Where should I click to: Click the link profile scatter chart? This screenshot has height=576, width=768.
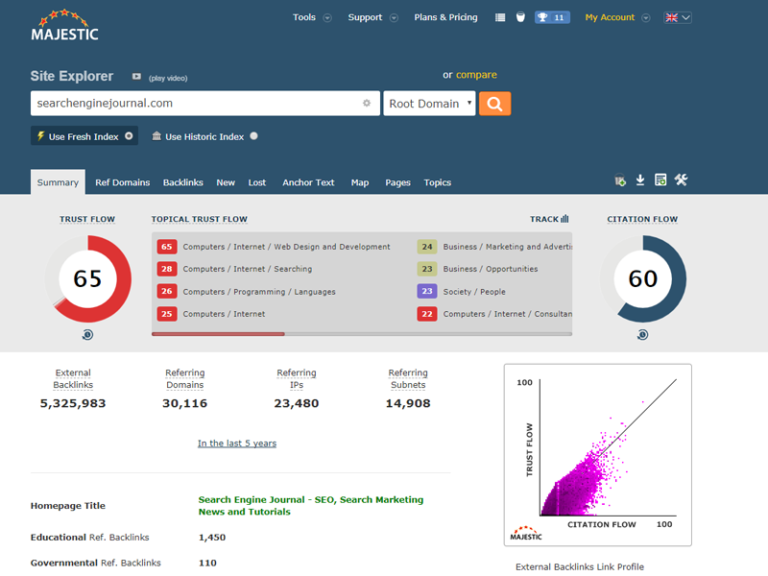(598, 455)
